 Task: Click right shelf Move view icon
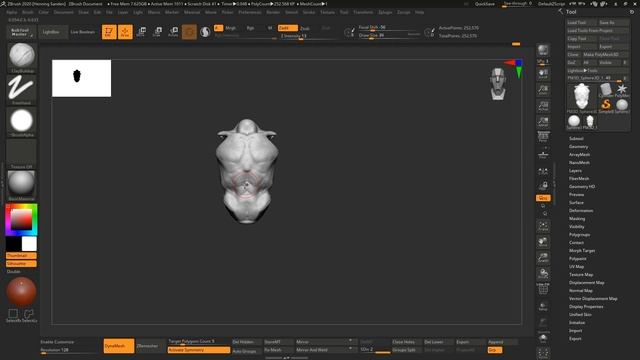543,242
